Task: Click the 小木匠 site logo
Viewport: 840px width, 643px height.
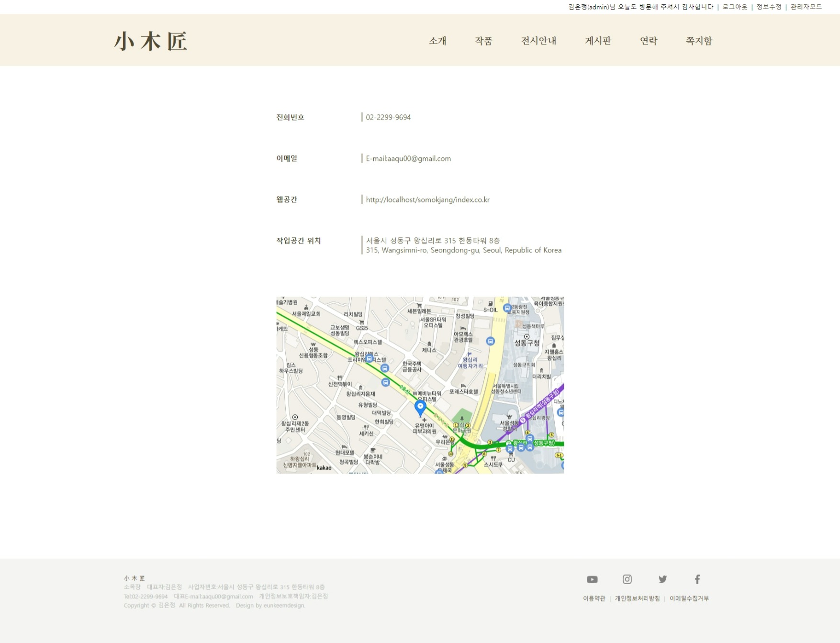Action: (x=152, y=41)
